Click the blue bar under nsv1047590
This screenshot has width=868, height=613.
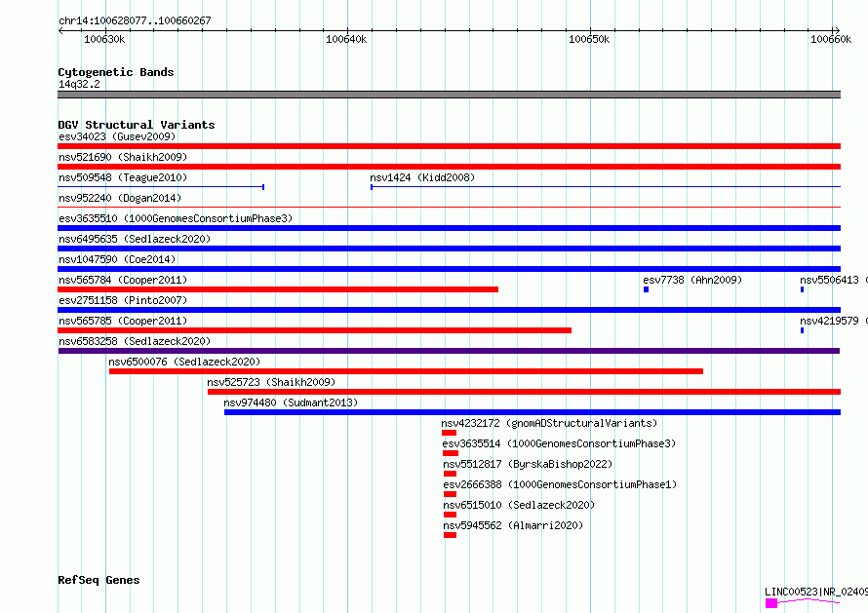[449, 269]
